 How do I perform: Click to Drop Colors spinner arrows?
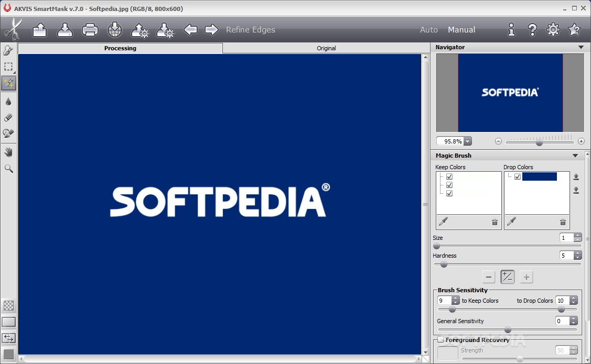coord(574,301)
